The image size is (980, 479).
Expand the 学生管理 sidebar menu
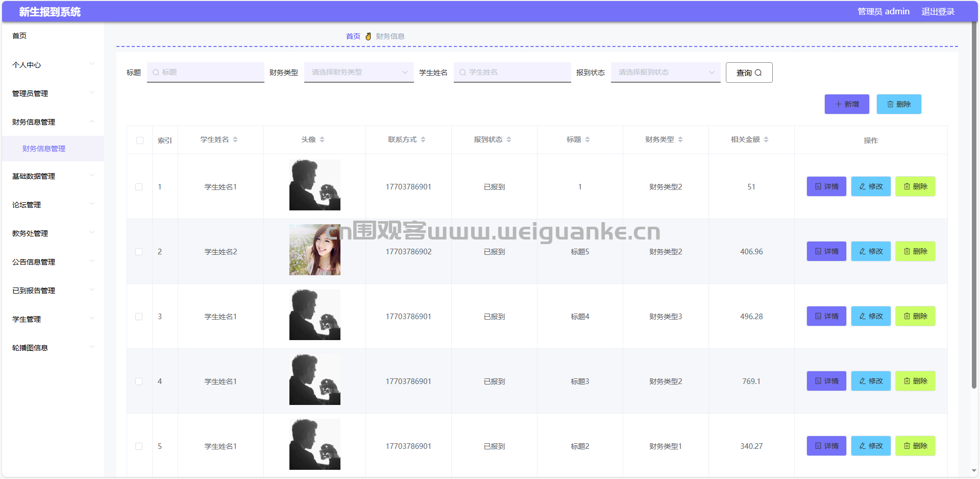pyautogui.click(x=53, y=319)
